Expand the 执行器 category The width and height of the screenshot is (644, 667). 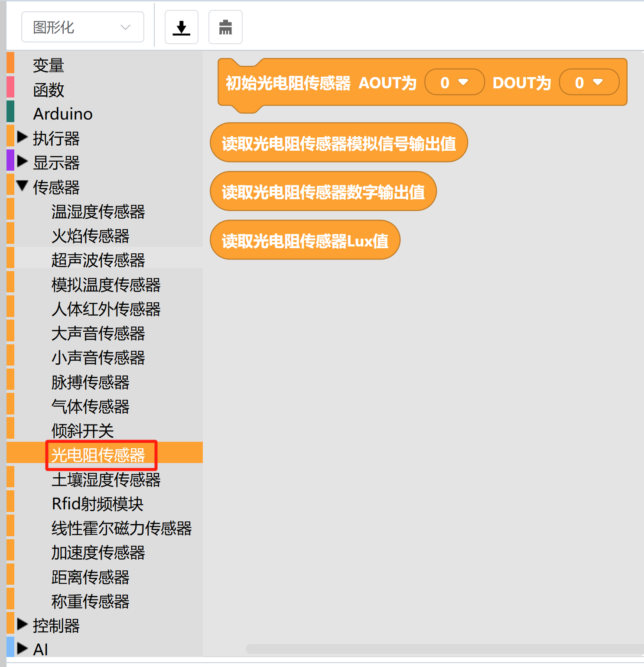(x=22, y=138)
